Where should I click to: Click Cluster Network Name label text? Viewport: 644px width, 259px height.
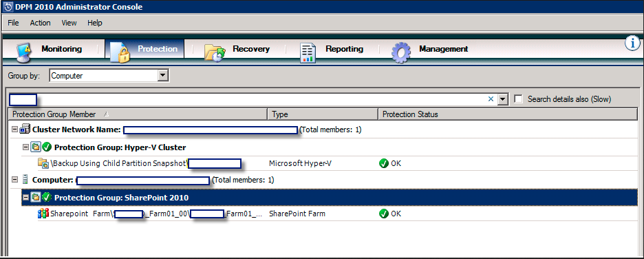click(76, 130)
